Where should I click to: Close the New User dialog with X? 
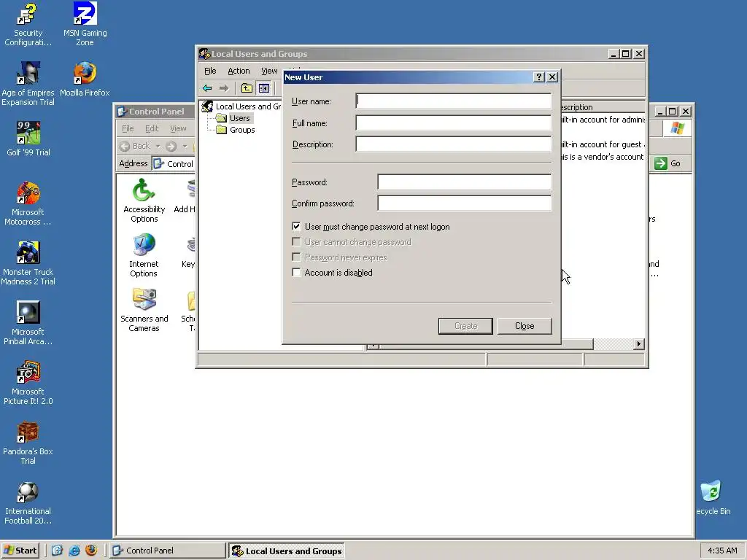[x=552, y=77]
